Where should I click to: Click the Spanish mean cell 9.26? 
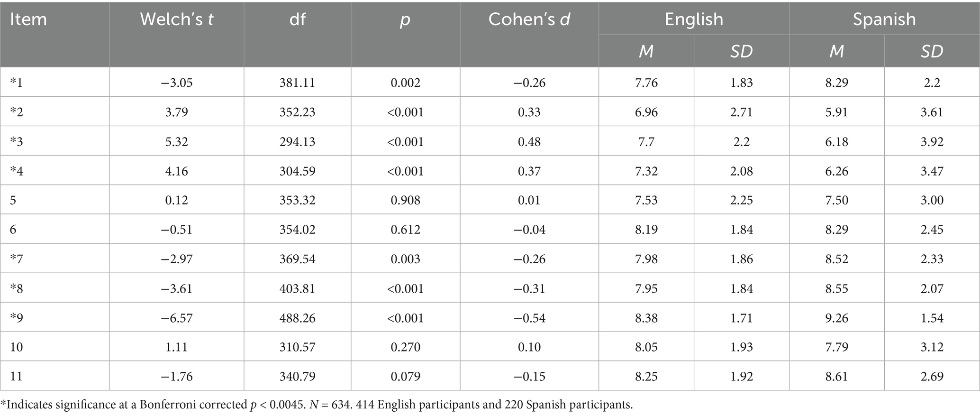(836, 318)
